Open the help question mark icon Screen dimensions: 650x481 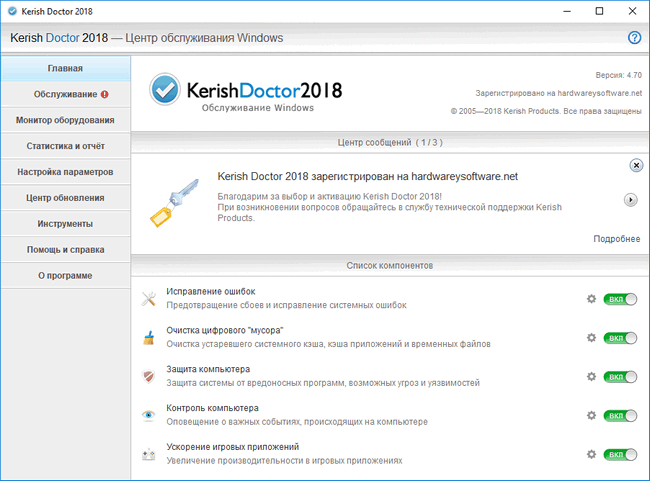[634, 38]
